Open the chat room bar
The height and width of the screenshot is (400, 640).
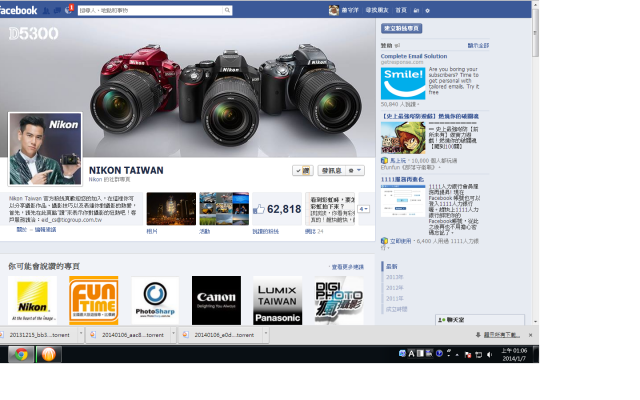[x=480, y=320]
